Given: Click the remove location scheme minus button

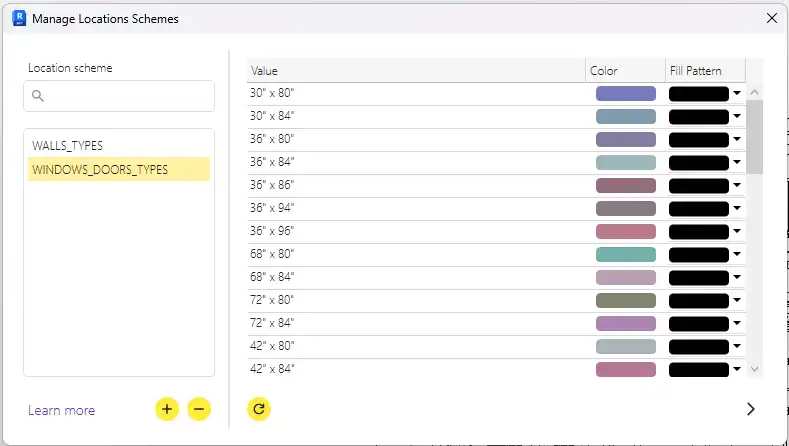Looking at the screenshot, I should (199, 409).
